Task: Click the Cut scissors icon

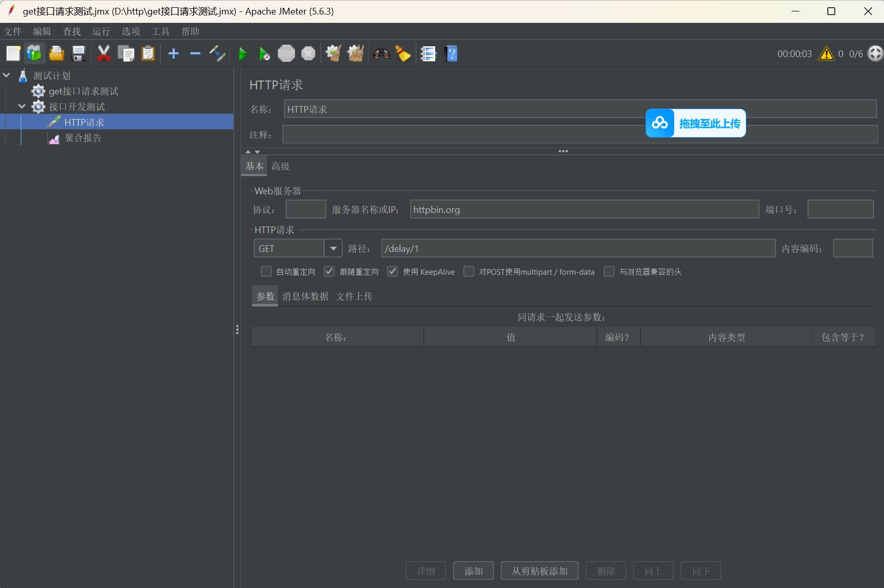Action: [104, 54]
